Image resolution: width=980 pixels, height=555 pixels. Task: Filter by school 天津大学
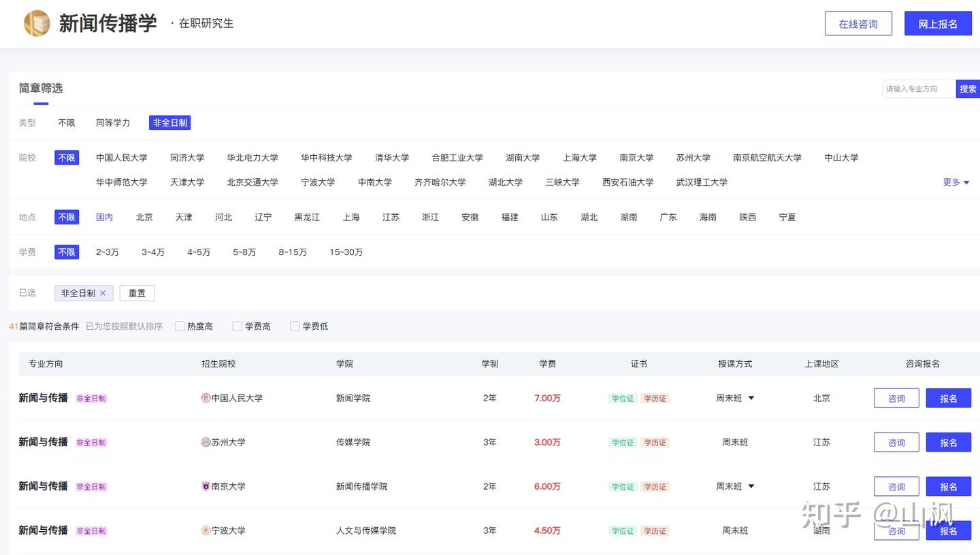pyautogui.click(x=187, y=182)
